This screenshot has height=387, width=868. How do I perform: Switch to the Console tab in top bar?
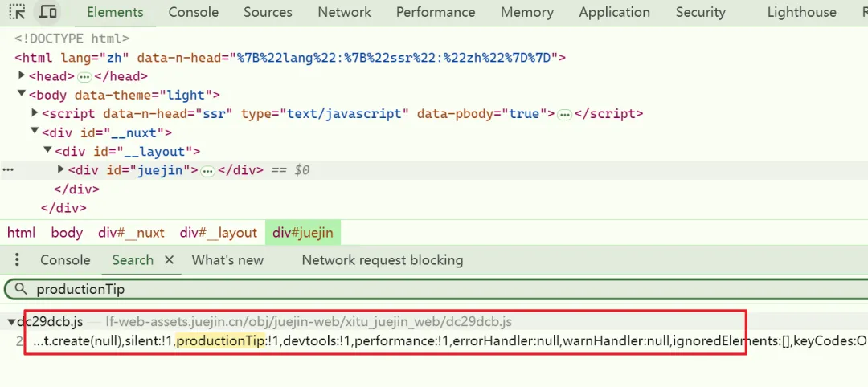pos(193,12)
